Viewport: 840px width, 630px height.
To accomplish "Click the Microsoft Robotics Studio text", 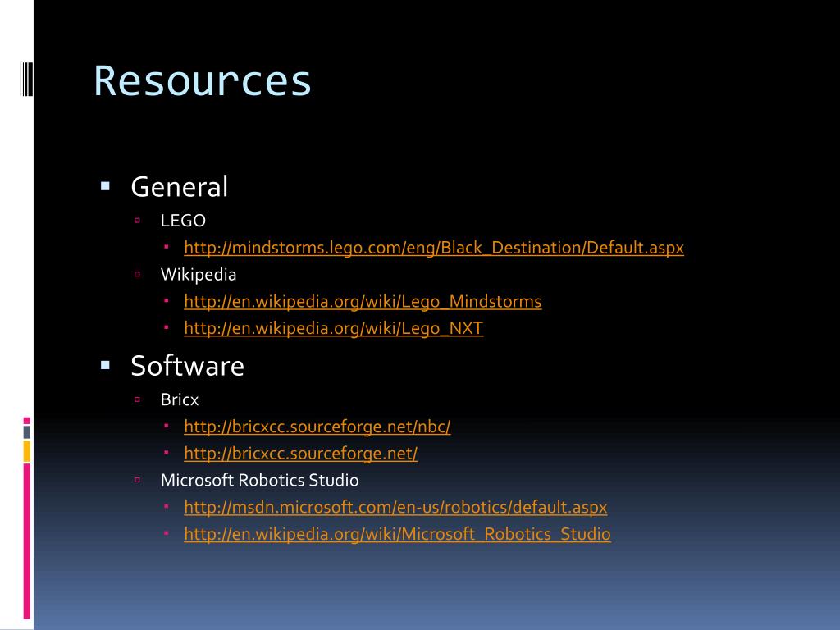I will tap(260, 480).
